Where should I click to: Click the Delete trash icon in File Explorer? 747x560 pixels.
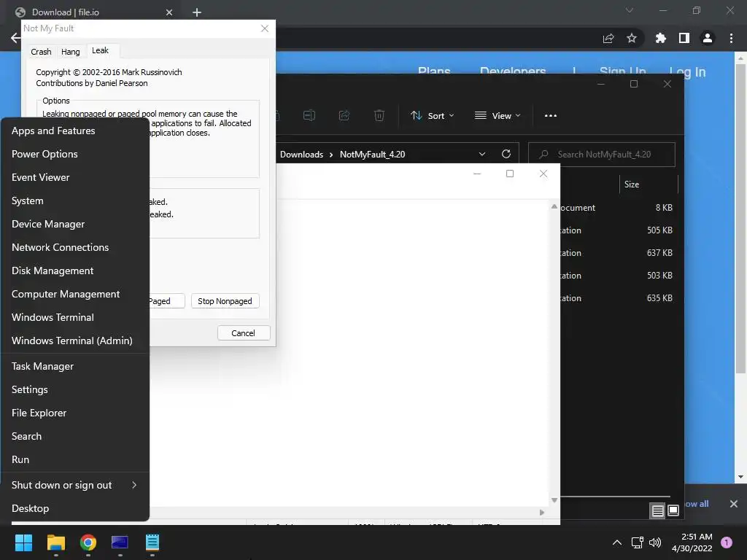[x=379, y=116]
